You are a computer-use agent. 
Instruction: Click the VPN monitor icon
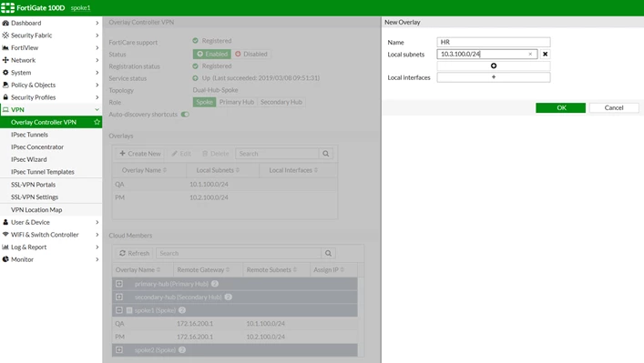coord(5,109)
